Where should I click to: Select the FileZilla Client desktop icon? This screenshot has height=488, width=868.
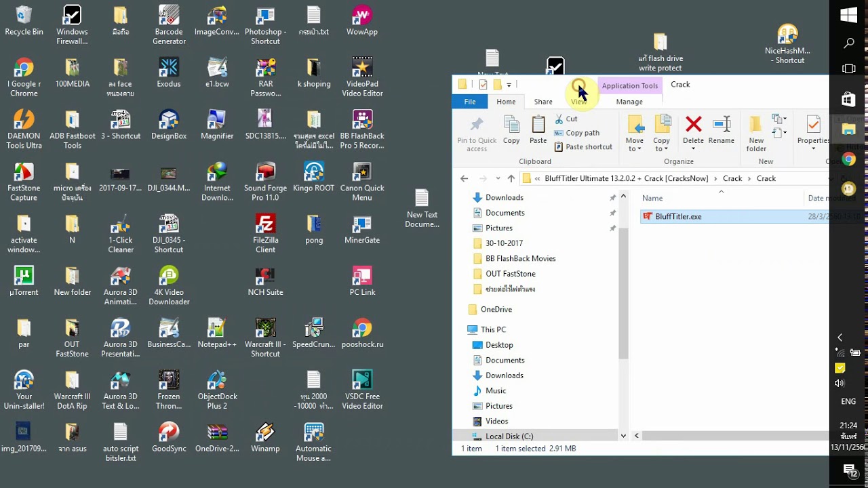tap(265, 234)
